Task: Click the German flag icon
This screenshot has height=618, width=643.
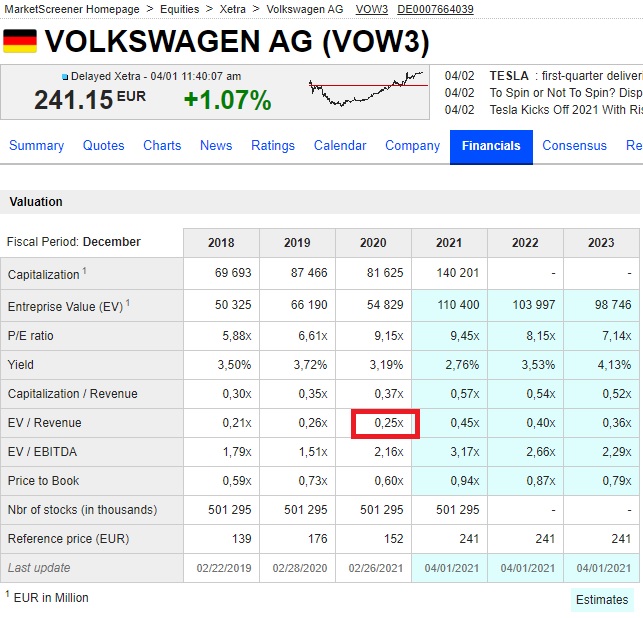Action: click(x=20, y=41)
